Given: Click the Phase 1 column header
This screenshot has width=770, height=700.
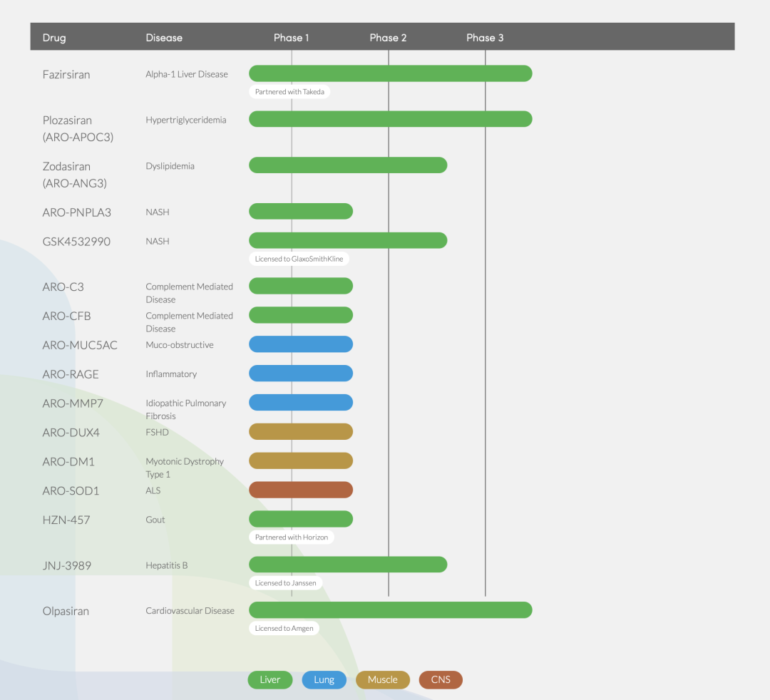Looking at the screenshot, I should point(291,38).
